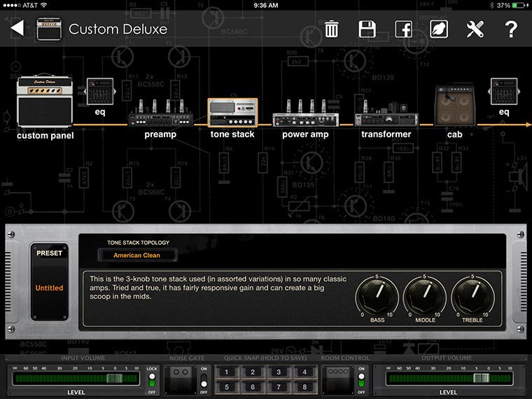The height and width of the screenshot is (399, 532).
Task: Select quick snap 6
Action: 253,387
